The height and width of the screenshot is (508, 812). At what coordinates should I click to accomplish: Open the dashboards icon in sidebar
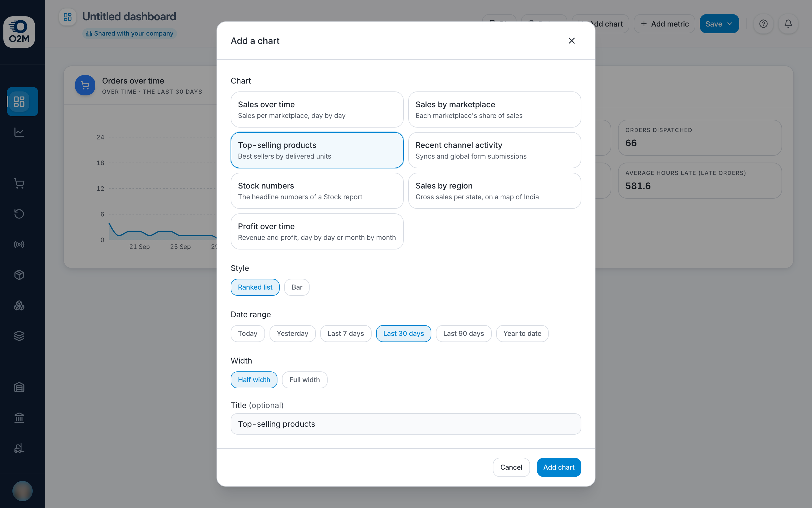(19, 102)
